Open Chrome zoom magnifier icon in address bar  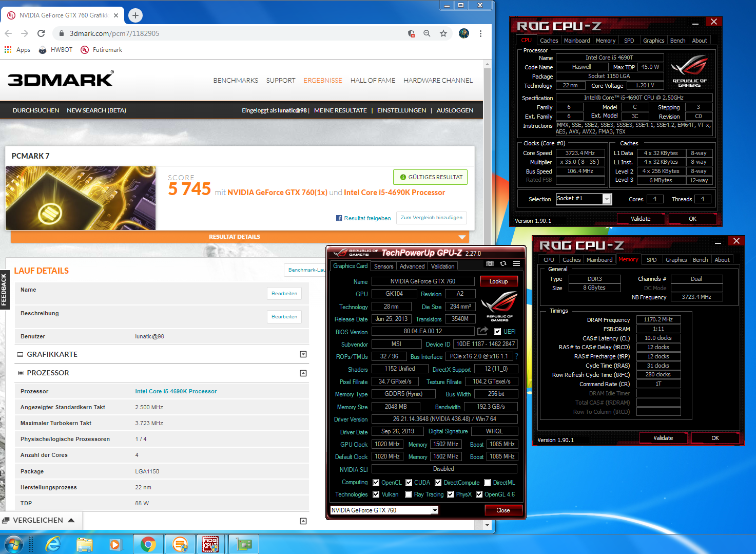click(427, 33)
